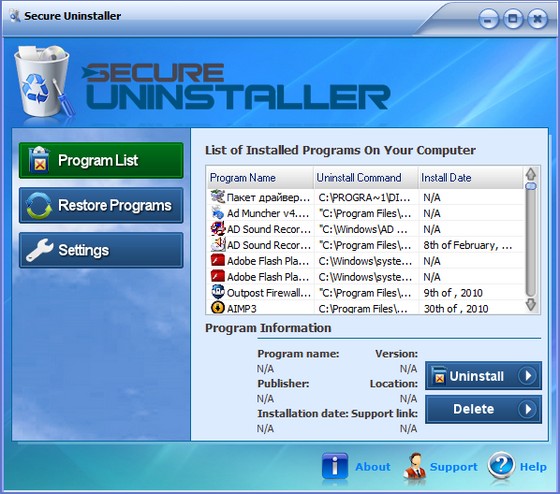Maximize the Secure Uninstaller window
Image resolution: width=560 pixels, height=494 pixels.
pos(513,19)
